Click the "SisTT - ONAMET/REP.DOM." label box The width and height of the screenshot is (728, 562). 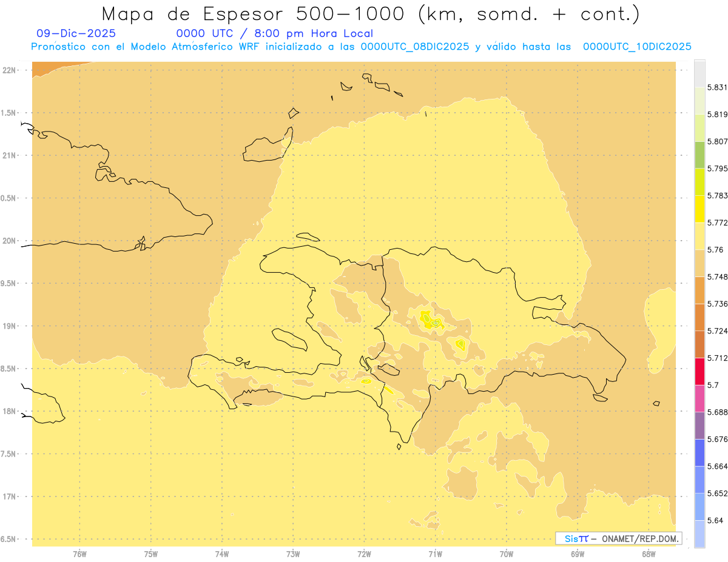click(x=618, y=538)
